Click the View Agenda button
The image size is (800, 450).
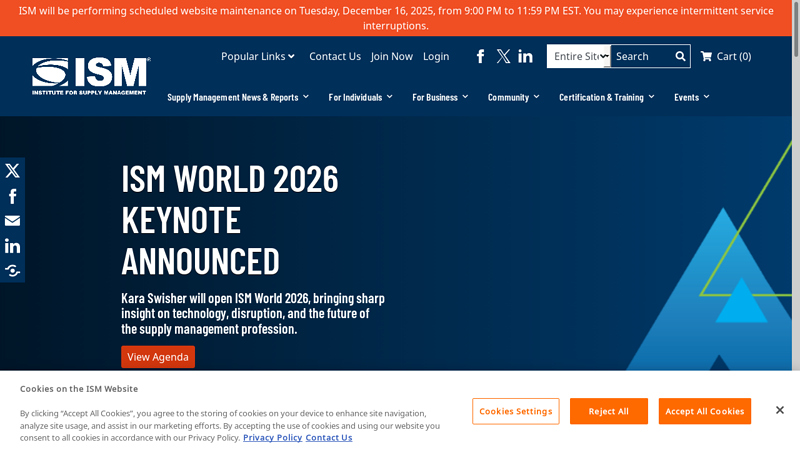point(158,357)
